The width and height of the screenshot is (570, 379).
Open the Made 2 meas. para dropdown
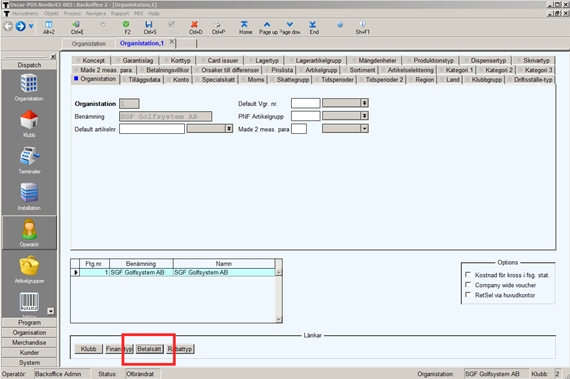(364, 129)
